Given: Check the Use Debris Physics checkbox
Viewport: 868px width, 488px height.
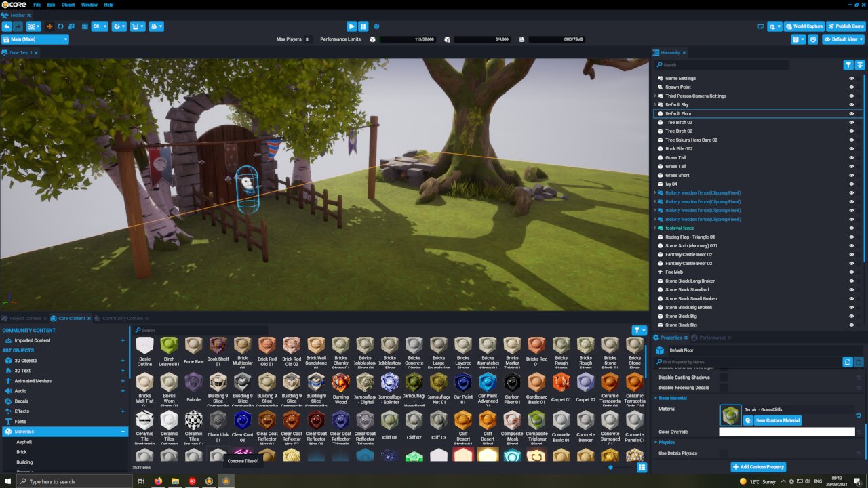Looking at the screenshot, I should pos(724,453).
